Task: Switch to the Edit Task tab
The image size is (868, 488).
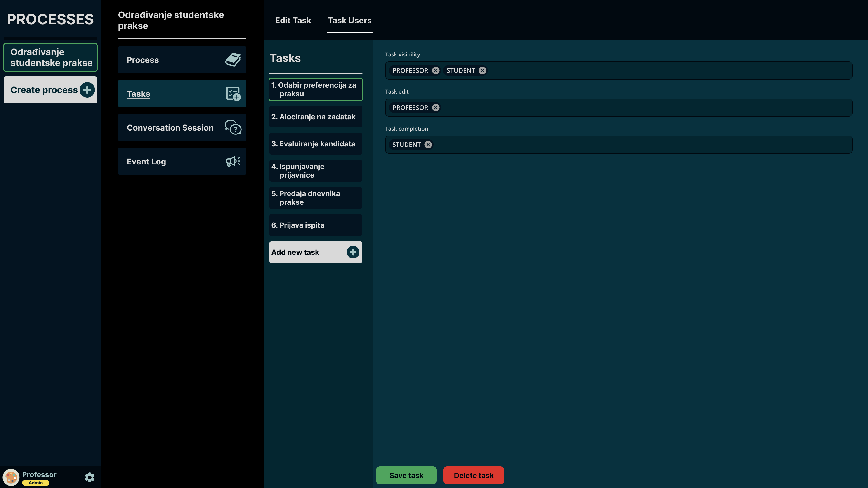Action: [293, 21]
